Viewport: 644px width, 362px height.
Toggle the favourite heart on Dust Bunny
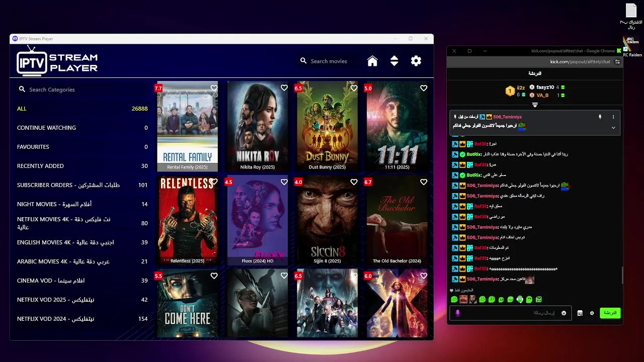(354, 88)
